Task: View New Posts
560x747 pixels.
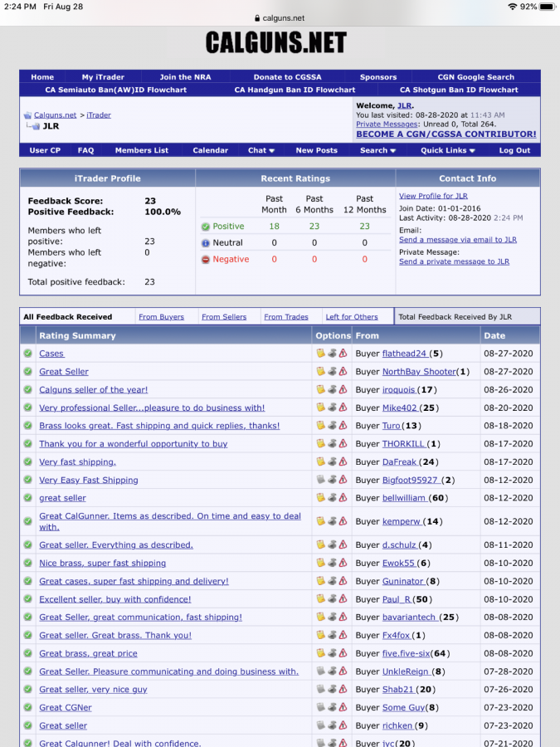Action: pos(316,150)
